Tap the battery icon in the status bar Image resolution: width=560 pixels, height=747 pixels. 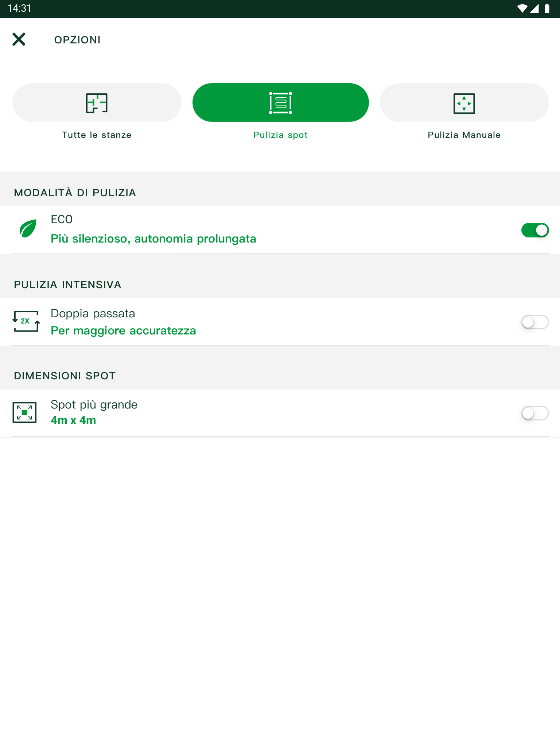pos(547,8)
